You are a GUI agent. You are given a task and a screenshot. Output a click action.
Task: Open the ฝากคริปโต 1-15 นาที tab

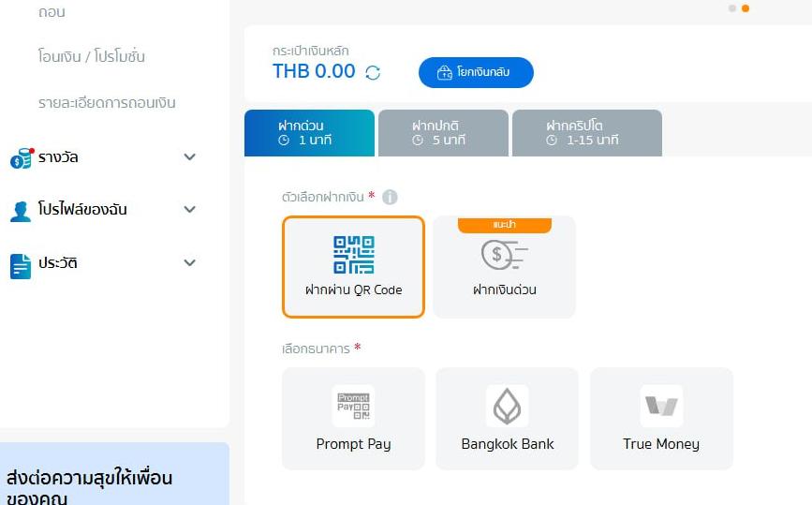[586, 133]
